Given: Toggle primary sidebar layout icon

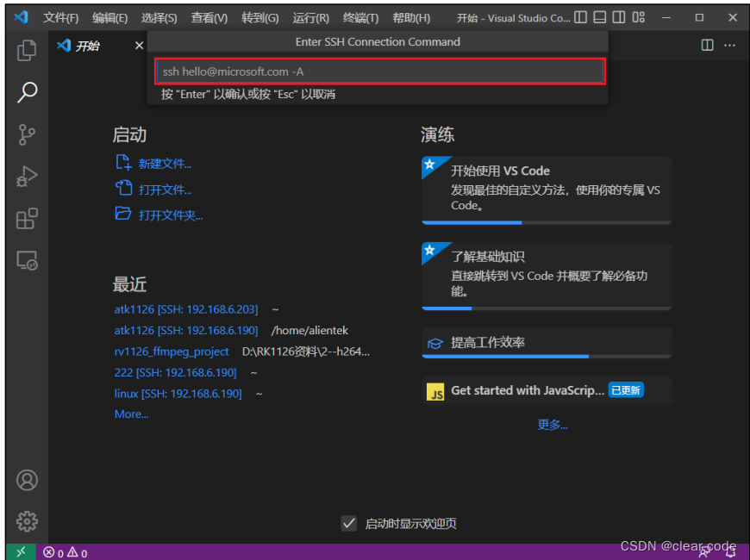Looking at the screenshot, I should (580, 18).
